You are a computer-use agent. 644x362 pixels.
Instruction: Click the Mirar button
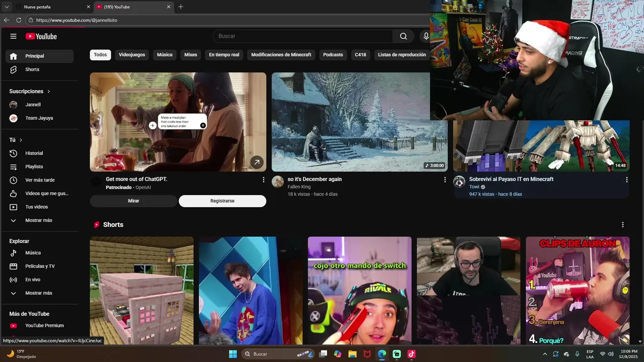(133, 201)
